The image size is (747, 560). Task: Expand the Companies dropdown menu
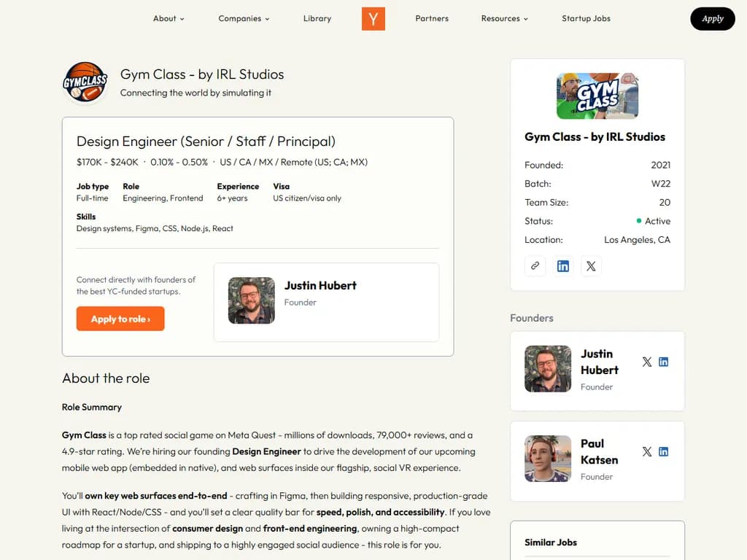pos(244,19)
